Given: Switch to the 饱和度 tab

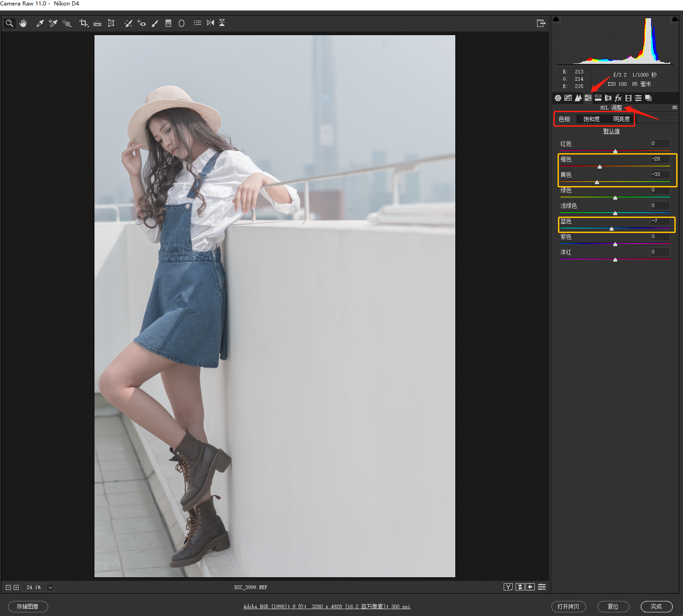Looking at the screenshot, I should (x=591, y=119).
